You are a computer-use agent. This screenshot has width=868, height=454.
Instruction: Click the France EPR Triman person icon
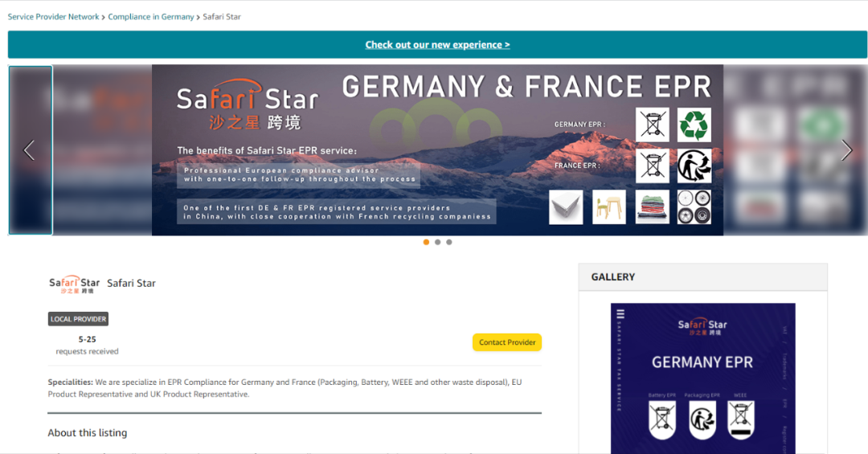point(694,166)
